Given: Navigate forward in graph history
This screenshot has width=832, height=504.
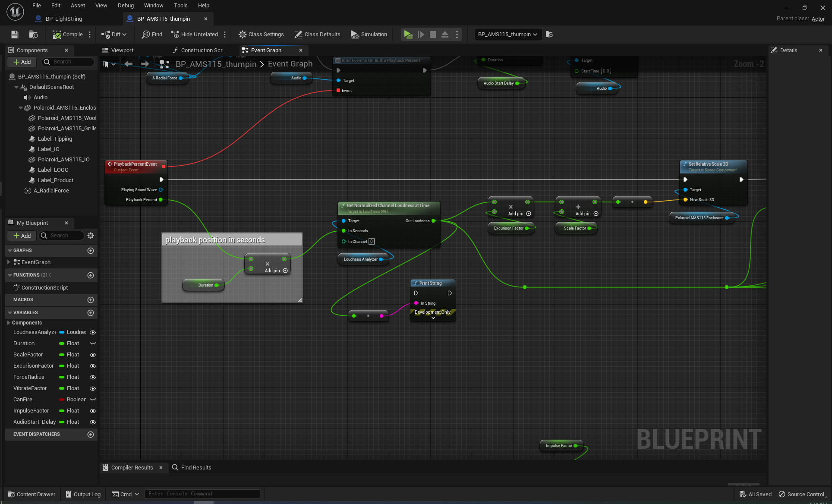Looking at the screenshot, I should (x=145, y=64).
